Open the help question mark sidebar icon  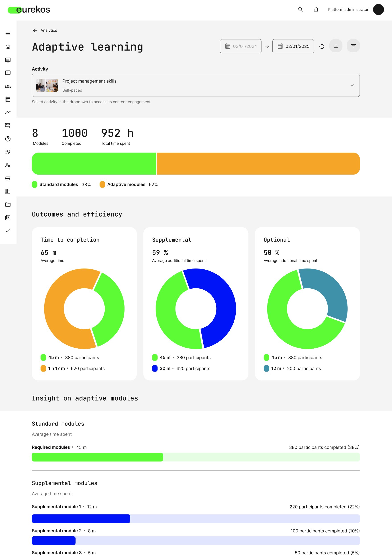pyautogui.click(x=8, y=139)
